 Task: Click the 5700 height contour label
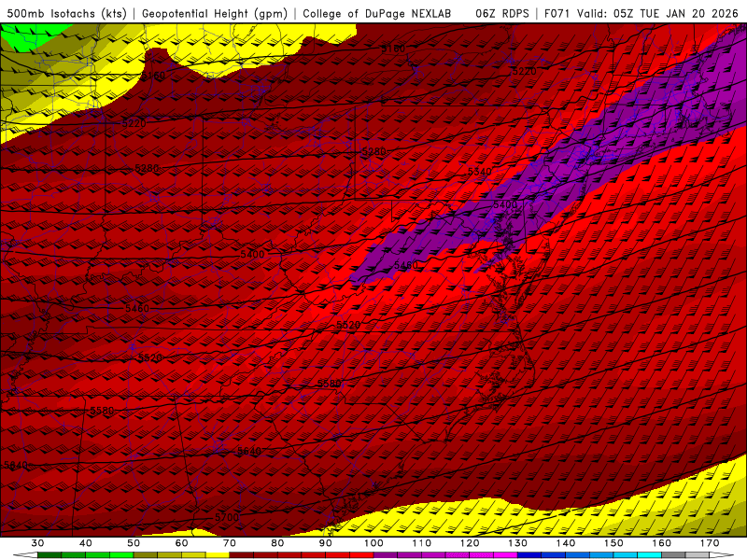(227, 517)
